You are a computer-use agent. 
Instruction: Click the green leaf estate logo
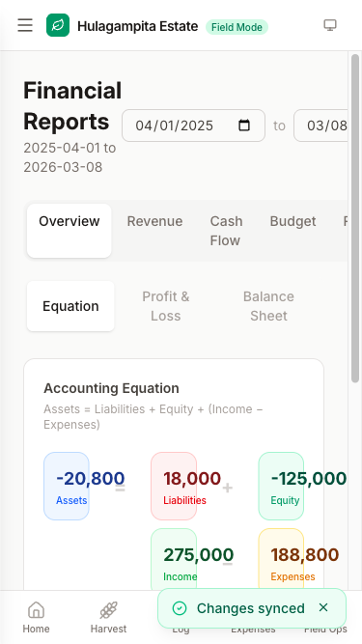(58, 25)
